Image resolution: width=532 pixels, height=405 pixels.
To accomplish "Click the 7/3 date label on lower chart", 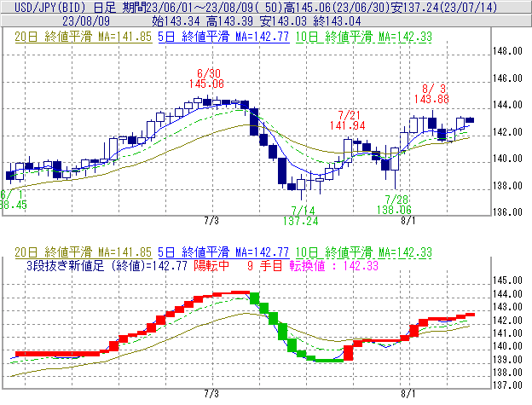I will point(211,394).
